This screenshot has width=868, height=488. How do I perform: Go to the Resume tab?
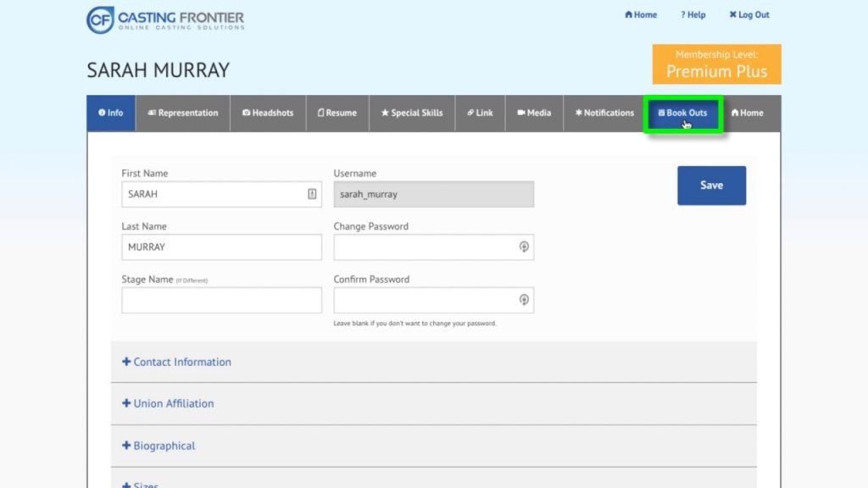coord(337,113)
